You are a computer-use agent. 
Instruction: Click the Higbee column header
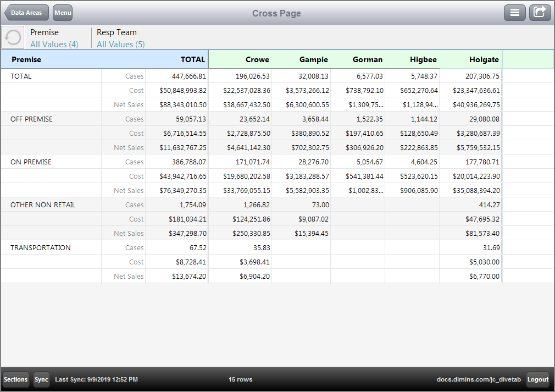pyautogui.click(x=423, y=59)
